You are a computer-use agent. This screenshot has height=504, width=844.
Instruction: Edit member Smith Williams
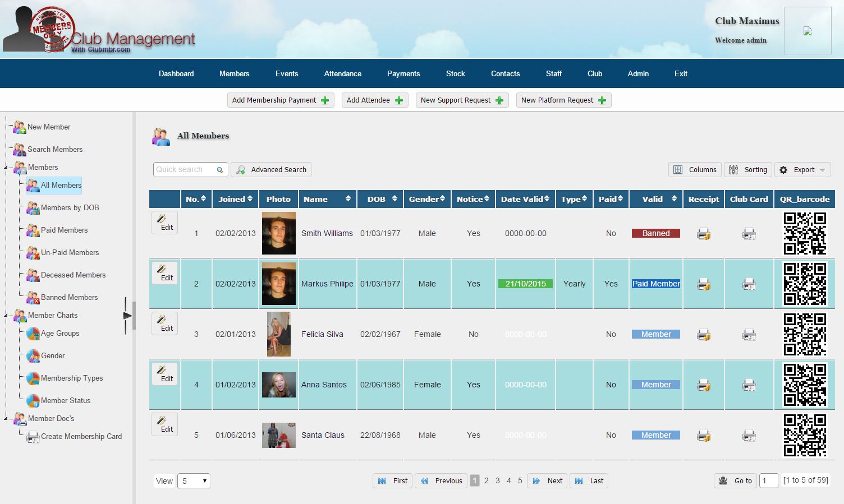pos(165,223)
